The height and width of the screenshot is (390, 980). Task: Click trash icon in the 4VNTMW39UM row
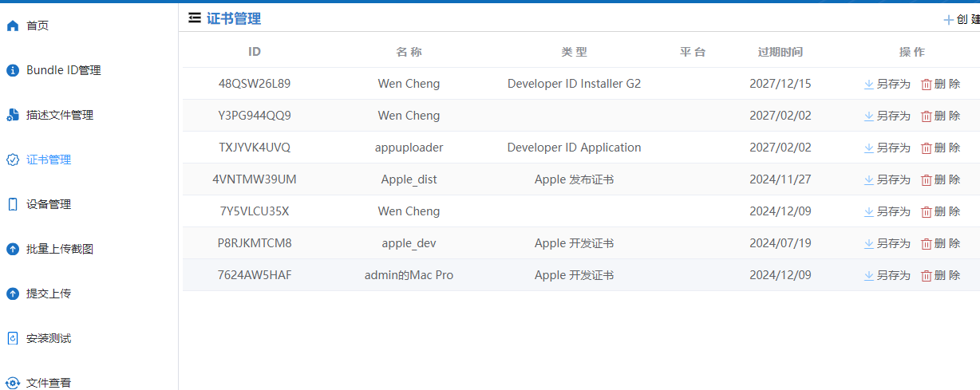coord(927,179)
